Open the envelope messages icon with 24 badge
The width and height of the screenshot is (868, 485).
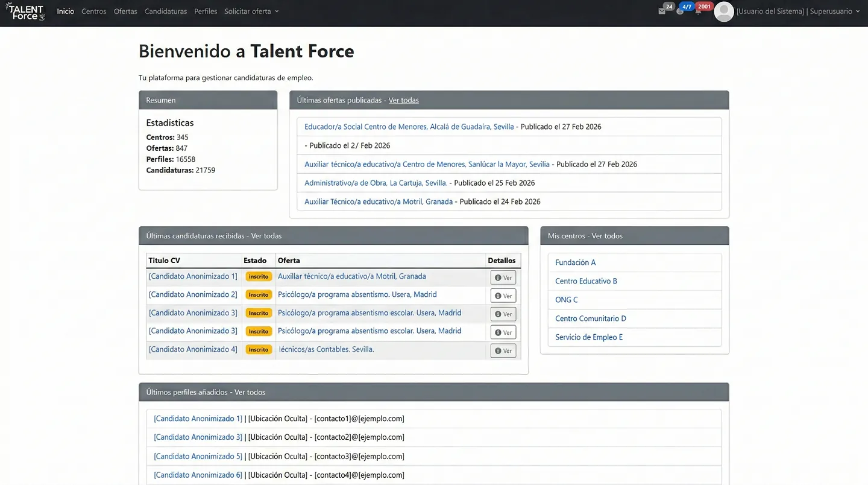[662, 11]
